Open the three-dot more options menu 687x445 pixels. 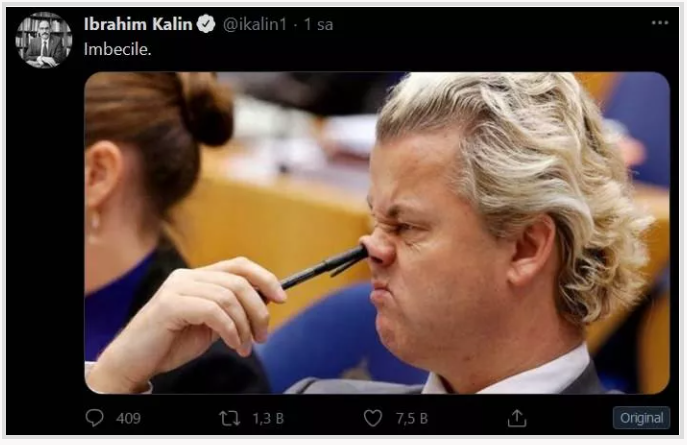(x=659, y=23)
